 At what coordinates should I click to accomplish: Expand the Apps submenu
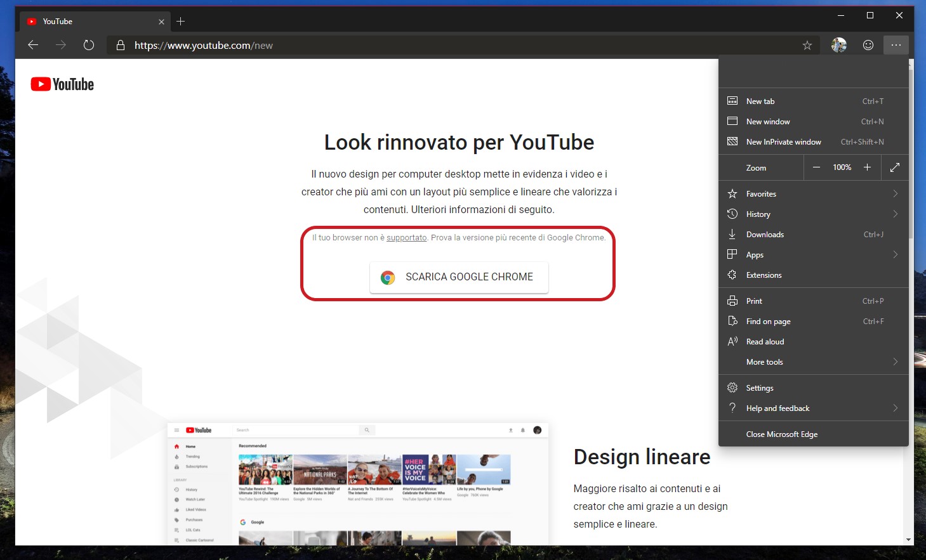point(814,255)
